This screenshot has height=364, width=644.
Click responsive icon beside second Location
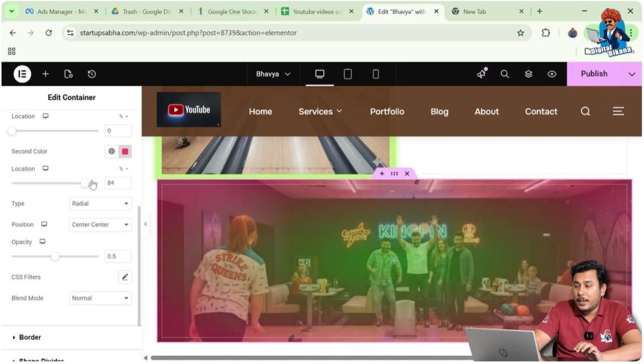pos(45,169)
